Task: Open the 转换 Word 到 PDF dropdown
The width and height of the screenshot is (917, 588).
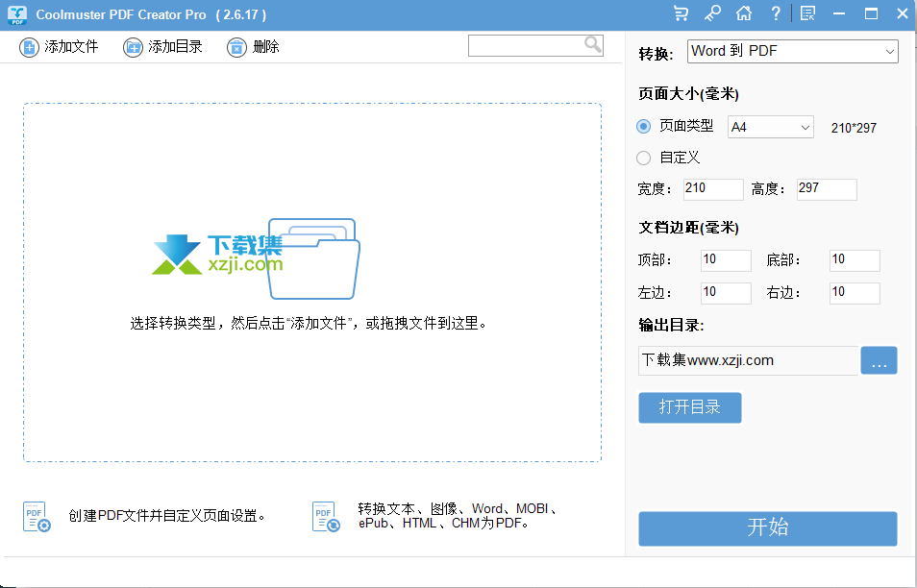Action: pyautogui.click(x=792, y=52)
